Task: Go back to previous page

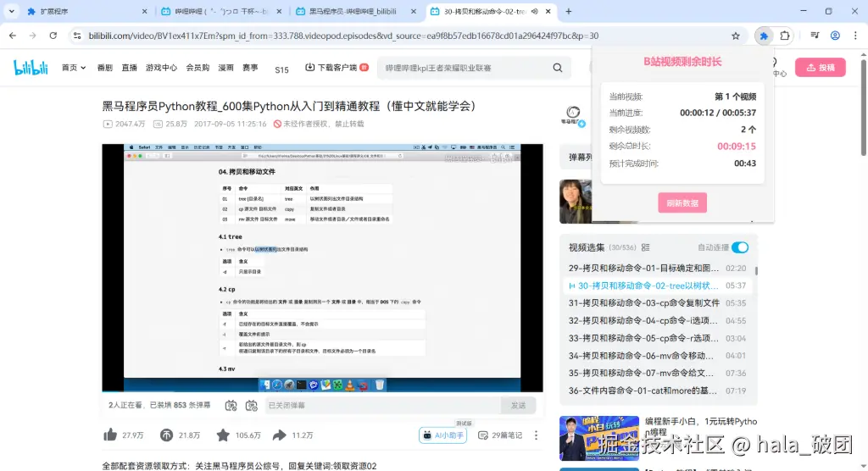Action: (x=13, y=36)
